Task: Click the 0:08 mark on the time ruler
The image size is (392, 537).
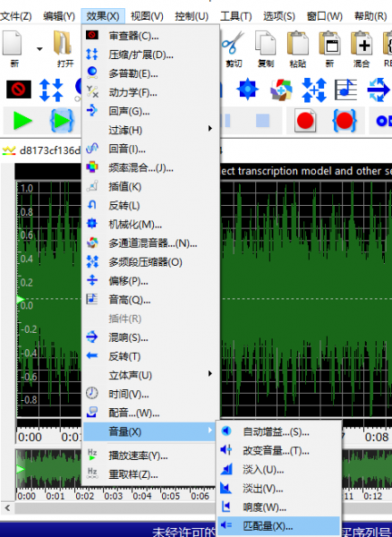Action: tap(376, 437)
